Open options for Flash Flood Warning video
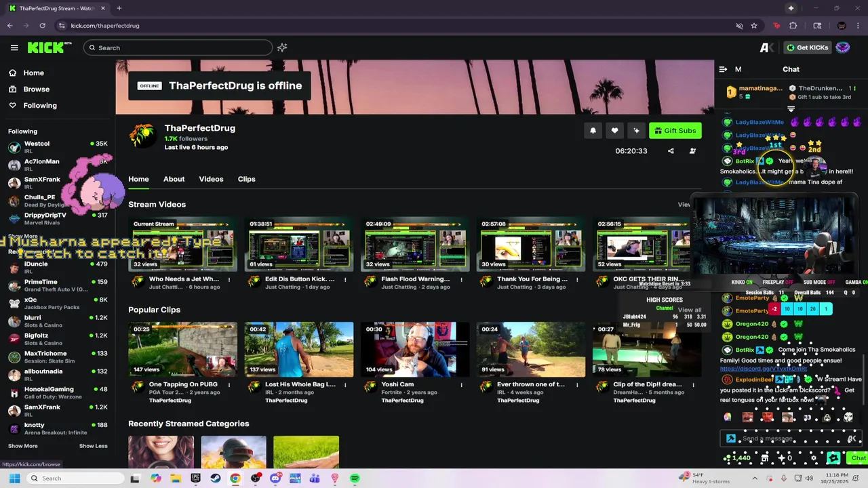868x488 pixels. [461, 279]
